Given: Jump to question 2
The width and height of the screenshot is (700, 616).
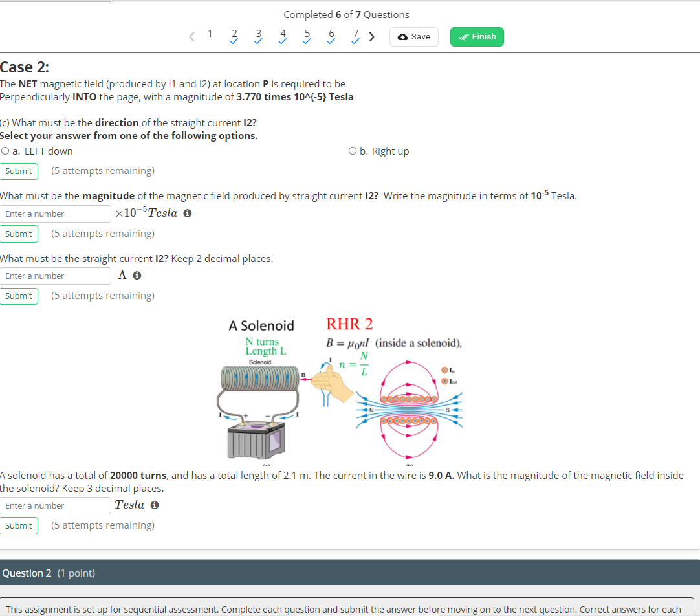Looking at the screenshot, I should 234,36.
